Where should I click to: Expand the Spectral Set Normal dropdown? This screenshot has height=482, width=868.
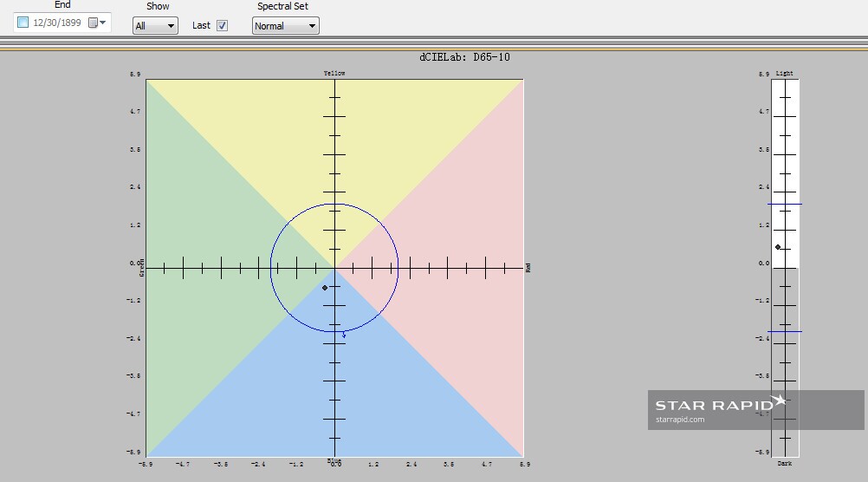click(x=286, y=25)
